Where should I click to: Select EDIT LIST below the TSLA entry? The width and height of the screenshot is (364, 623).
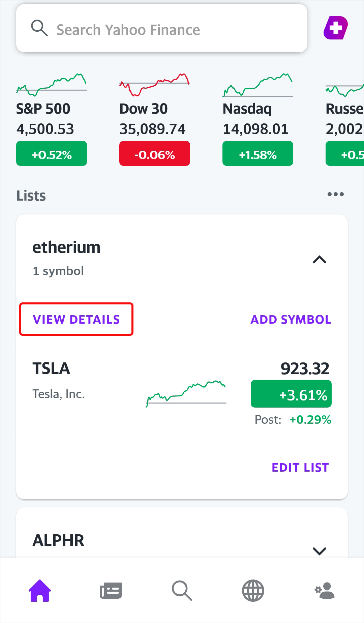pos(300,467)
